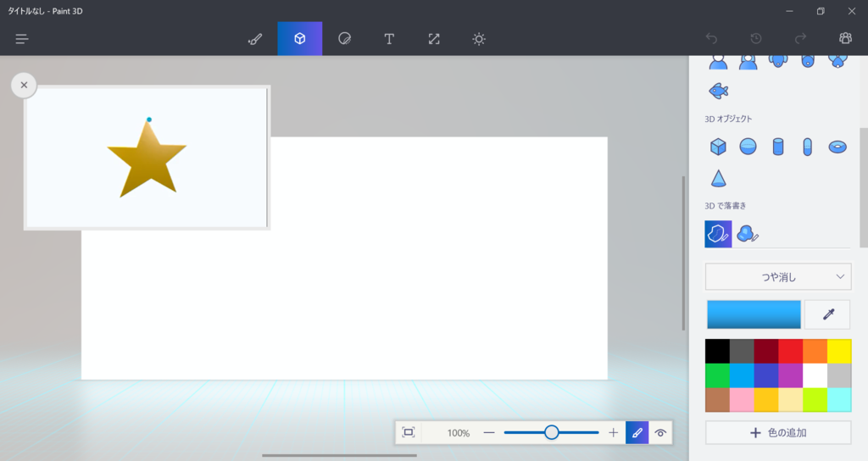Viewport: 868px width, 461px height.
Task: Pick the pink palette color
Action: [x=741, y=400]
